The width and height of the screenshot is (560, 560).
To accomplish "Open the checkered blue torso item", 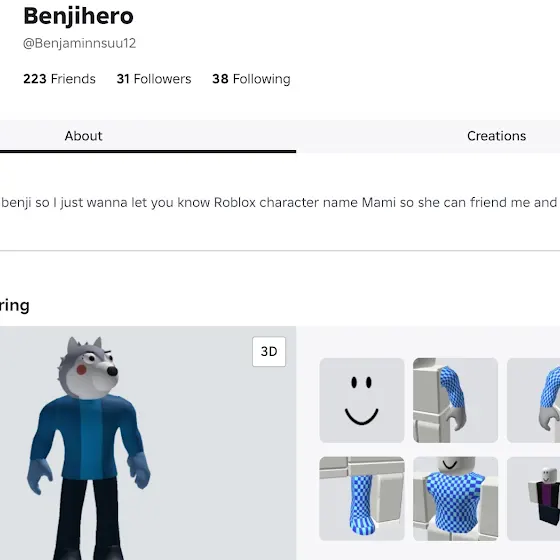I will tap(455, 499).
